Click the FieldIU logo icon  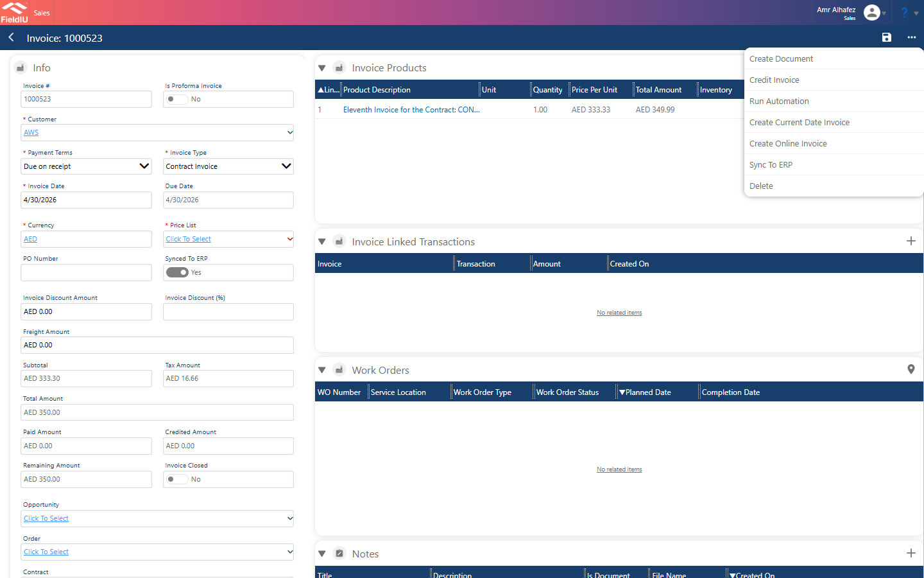click(14, 12)
